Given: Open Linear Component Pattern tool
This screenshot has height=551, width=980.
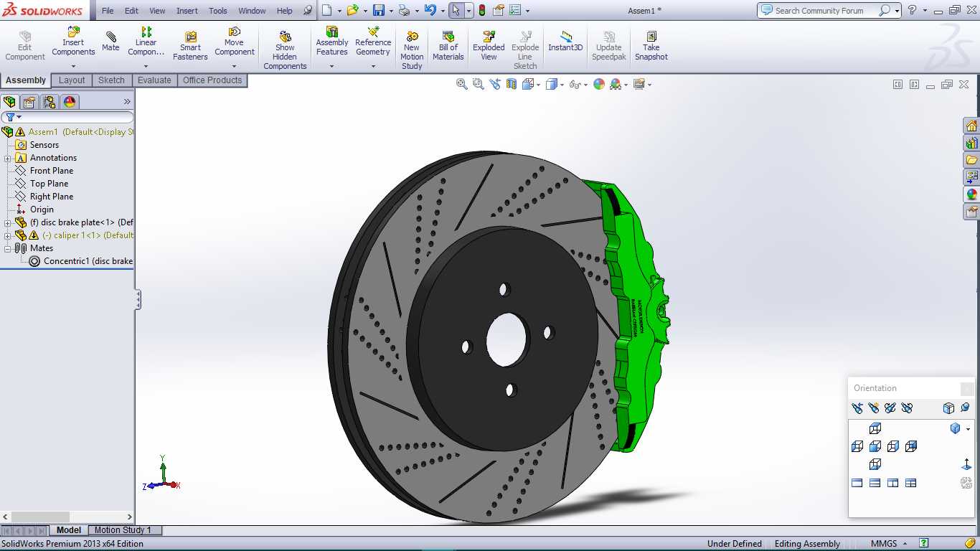Looking at the screenshot, I should [x=146, y=42].
